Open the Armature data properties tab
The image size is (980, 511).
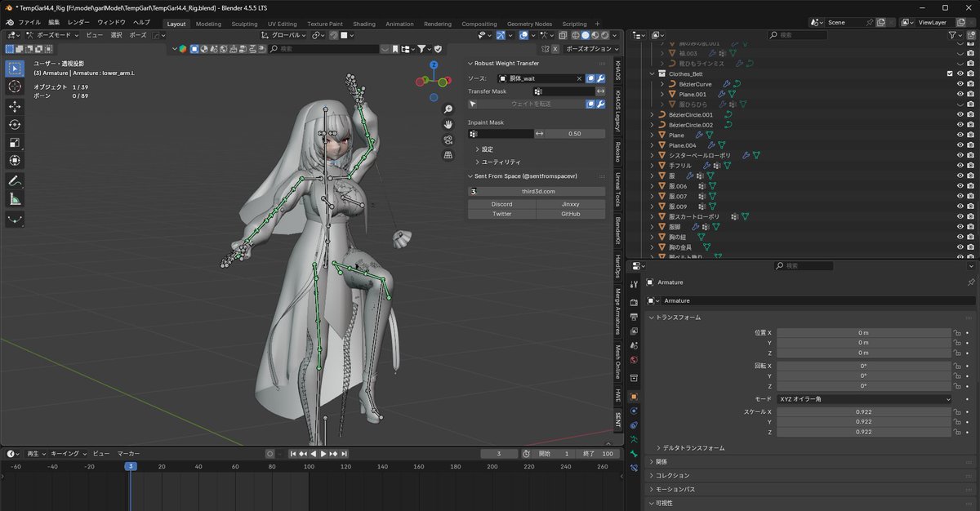(x=635, y=439)
